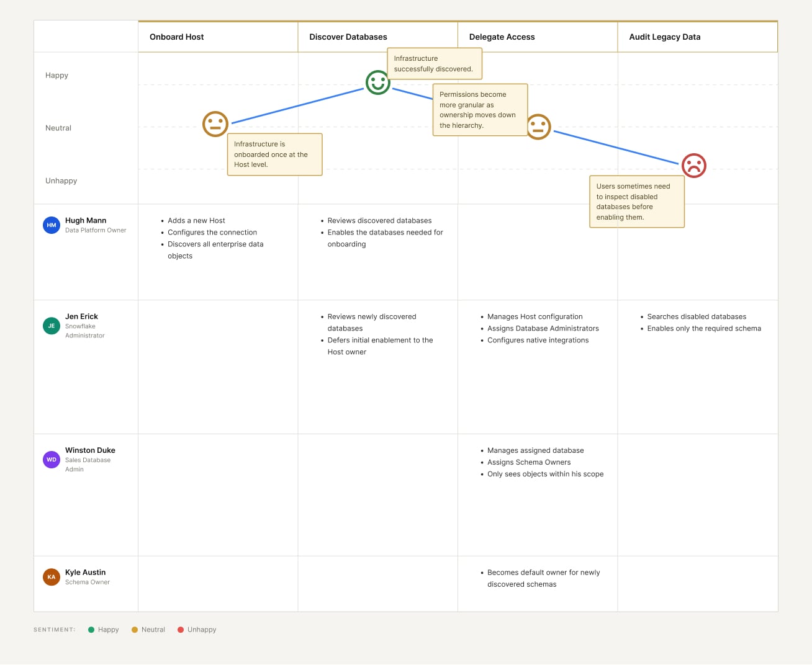
Task: Click 'Reviews newly discovered databases' bullet
Action: point(372,323)
